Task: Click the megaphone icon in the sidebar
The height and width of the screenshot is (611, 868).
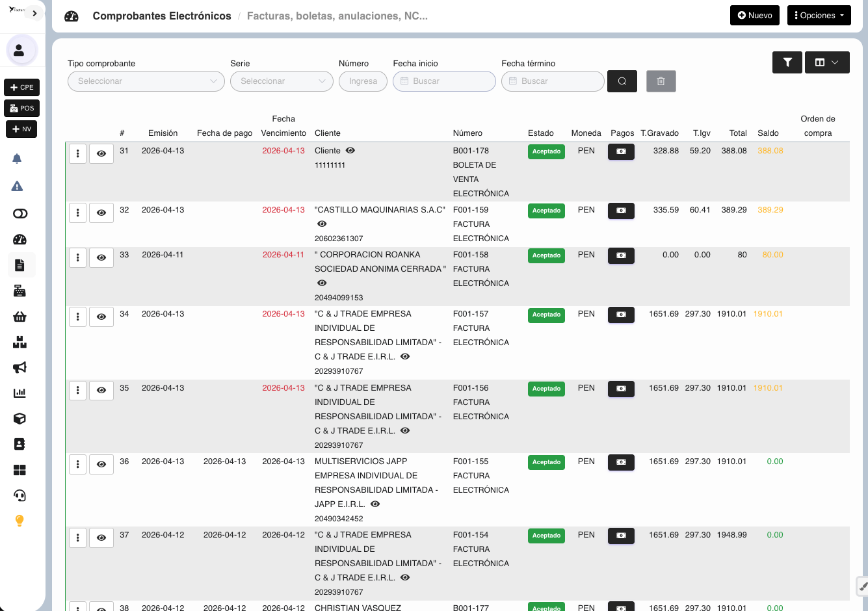Action: (20, 367)
